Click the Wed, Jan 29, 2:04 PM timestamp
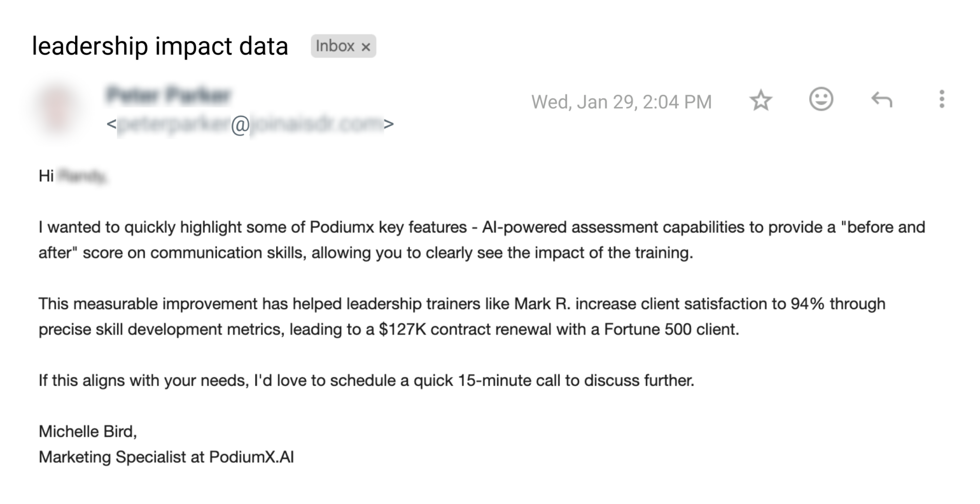 click(x=621, y=102)
